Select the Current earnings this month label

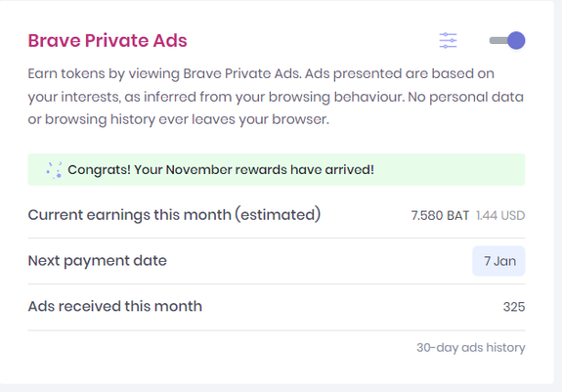174,215
